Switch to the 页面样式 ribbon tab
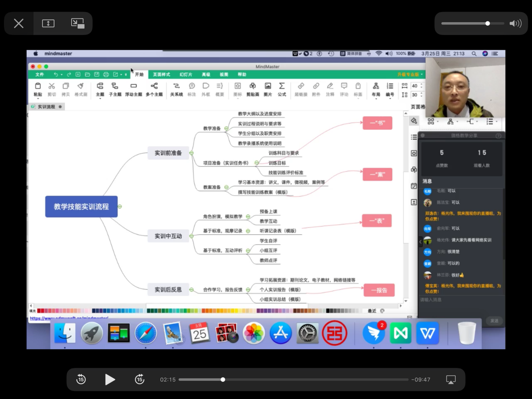Image resolution: width=532 pixels, height=399 pixels. pyautogui.click(x=161, y=74)
